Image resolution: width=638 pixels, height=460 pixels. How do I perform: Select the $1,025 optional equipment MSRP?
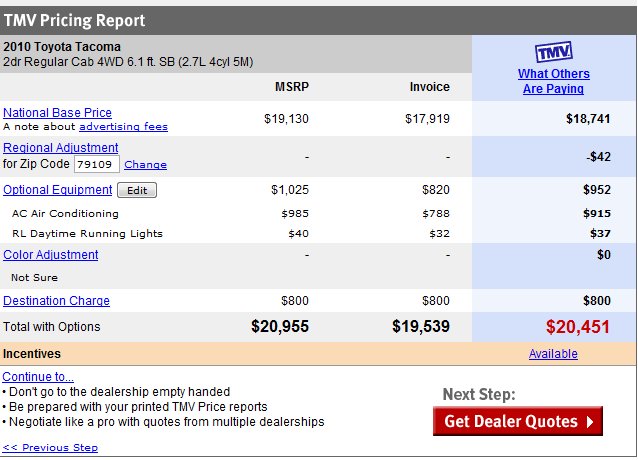pos(290,190)
